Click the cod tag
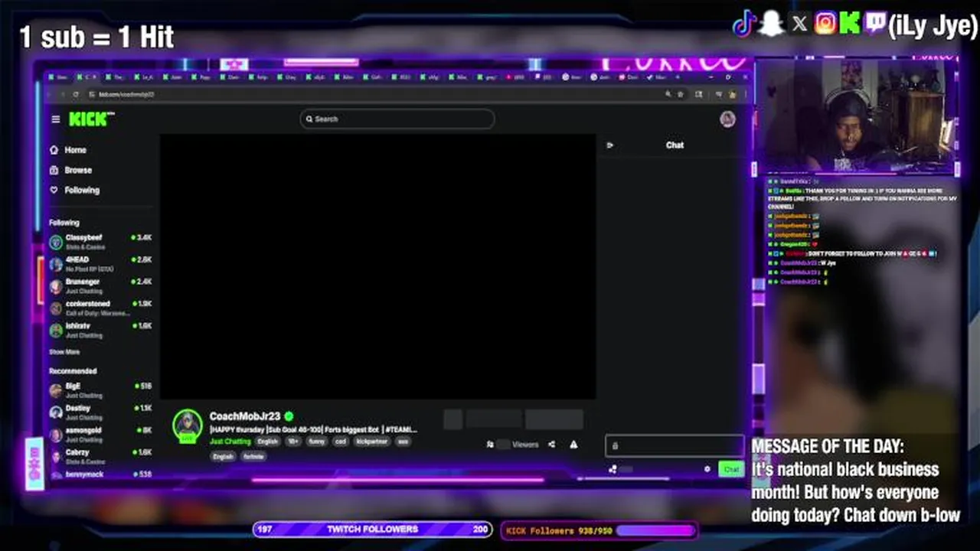 341,442
